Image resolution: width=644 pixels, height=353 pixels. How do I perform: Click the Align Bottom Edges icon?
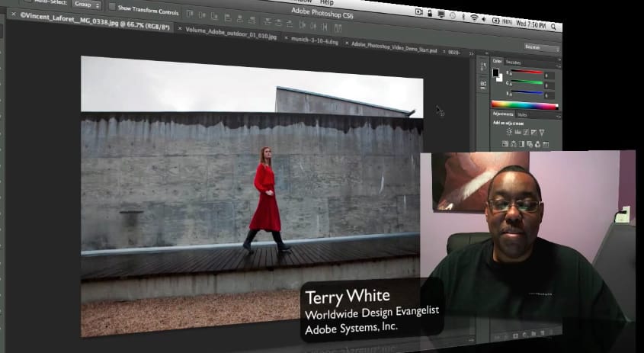click(x=214, y=16)
